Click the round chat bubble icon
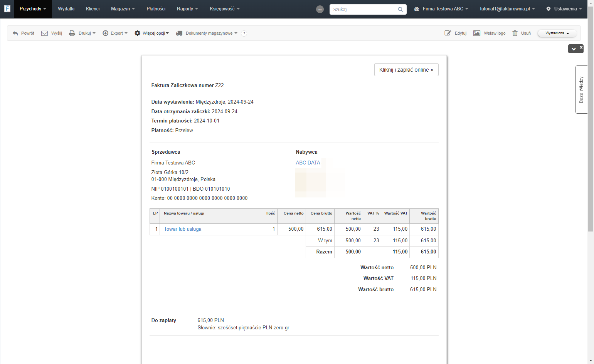The height and width of the screenshot is (364, 594). point(320,9)
